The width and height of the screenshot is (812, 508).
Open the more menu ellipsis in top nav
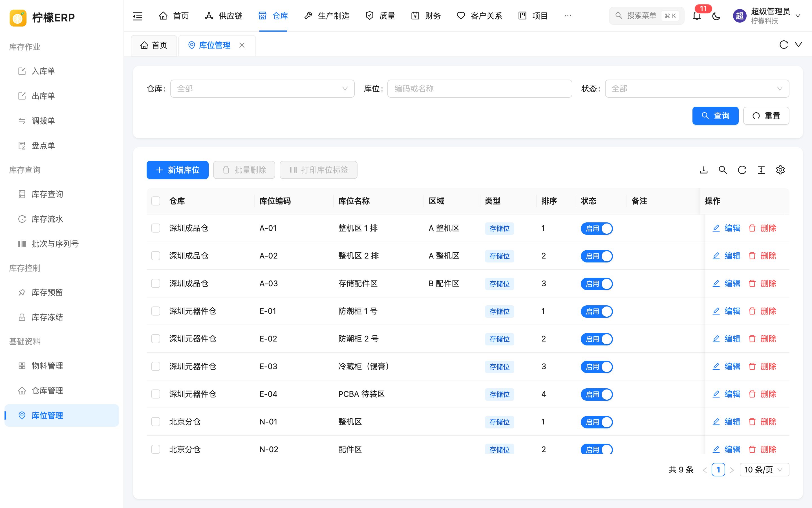(x=568, y=16)
